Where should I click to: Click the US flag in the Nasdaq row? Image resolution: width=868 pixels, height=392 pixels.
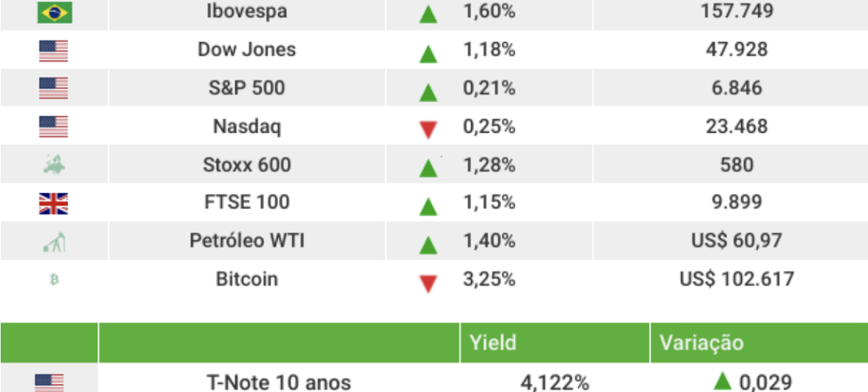[54, 127]
